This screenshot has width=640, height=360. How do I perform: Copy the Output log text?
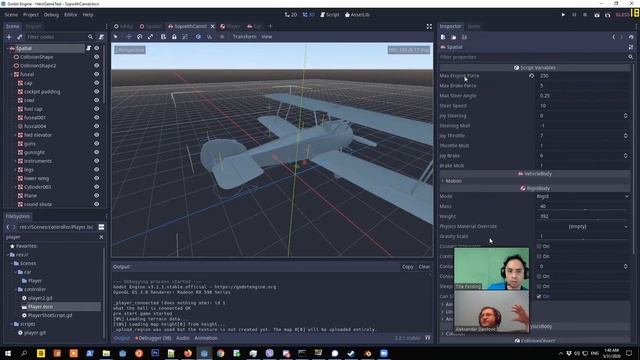tap(407, 267)
